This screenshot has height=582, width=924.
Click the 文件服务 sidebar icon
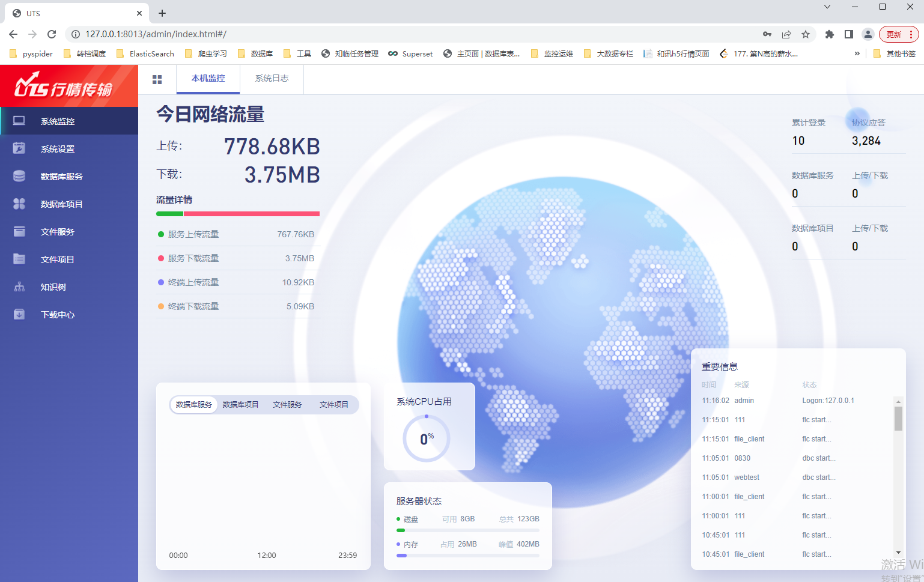[x=19, y=231]
